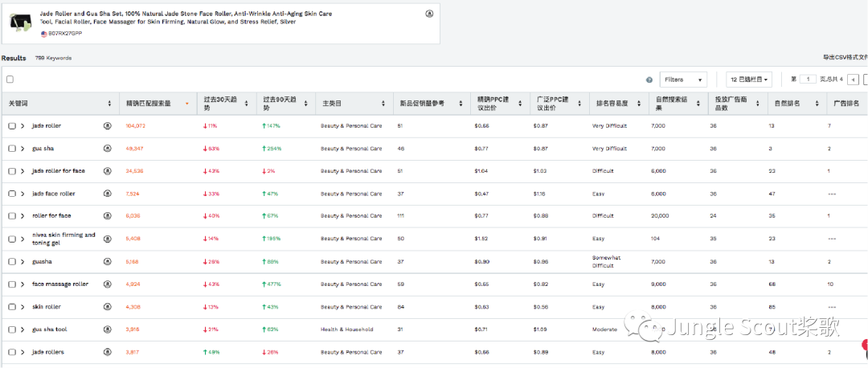Sort by the 关键词 column sort arrows
868x368 pixels.
109,104
